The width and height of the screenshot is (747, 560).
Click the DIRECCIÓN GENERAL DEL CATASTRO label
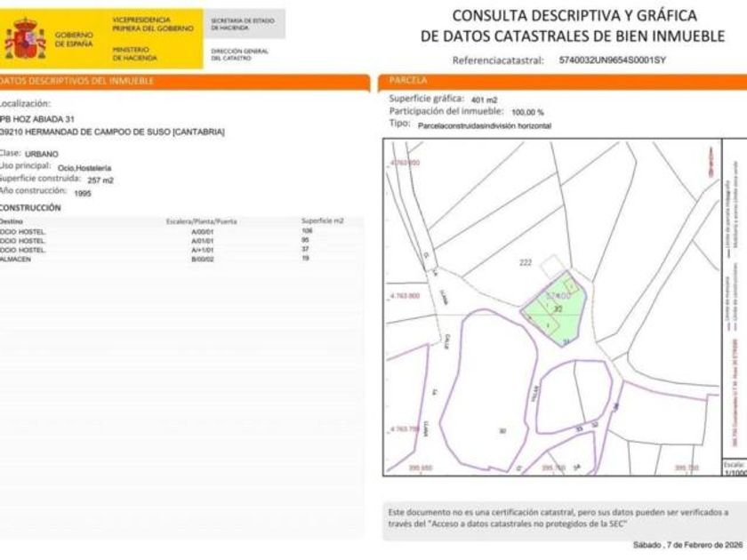[x=239, y=54]
